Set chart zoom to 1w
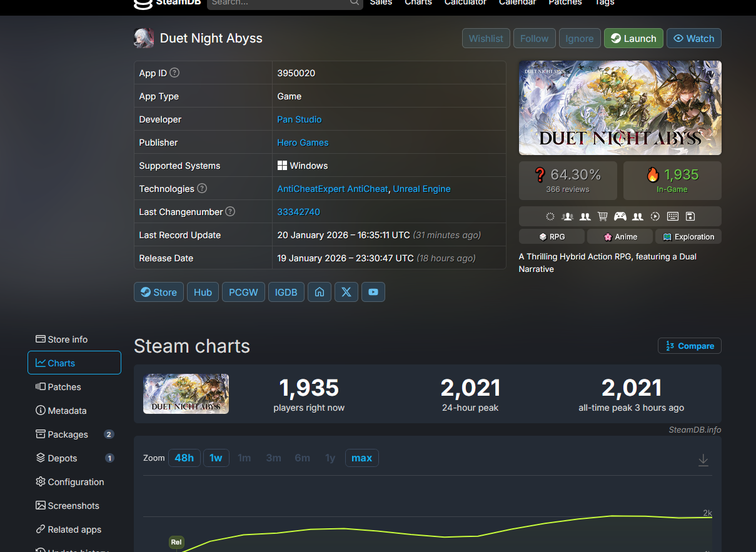Image resolution: width=756 pixels, height=552 pixels. (216, 458)
